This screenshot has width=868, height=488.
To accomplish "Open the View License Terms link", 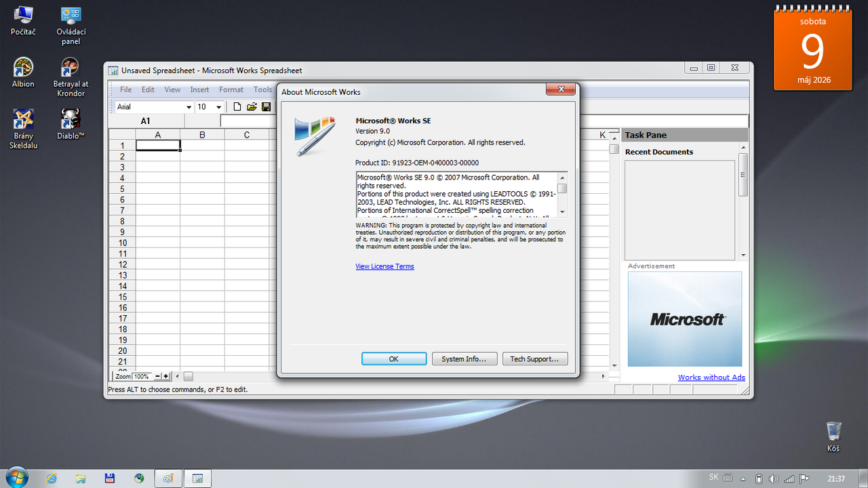I will tap(384, 266).
